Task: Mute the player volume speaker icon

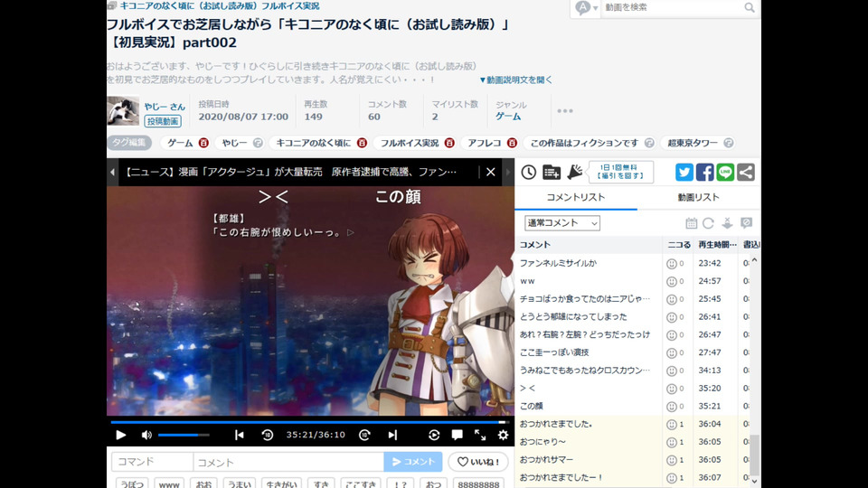Action: pos(146,435)
